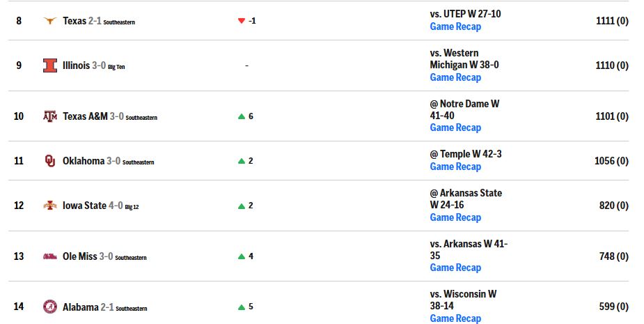The image size is (644, 324).
Task: Click the Texas A&M logo
Action: (x=50, y=116)
